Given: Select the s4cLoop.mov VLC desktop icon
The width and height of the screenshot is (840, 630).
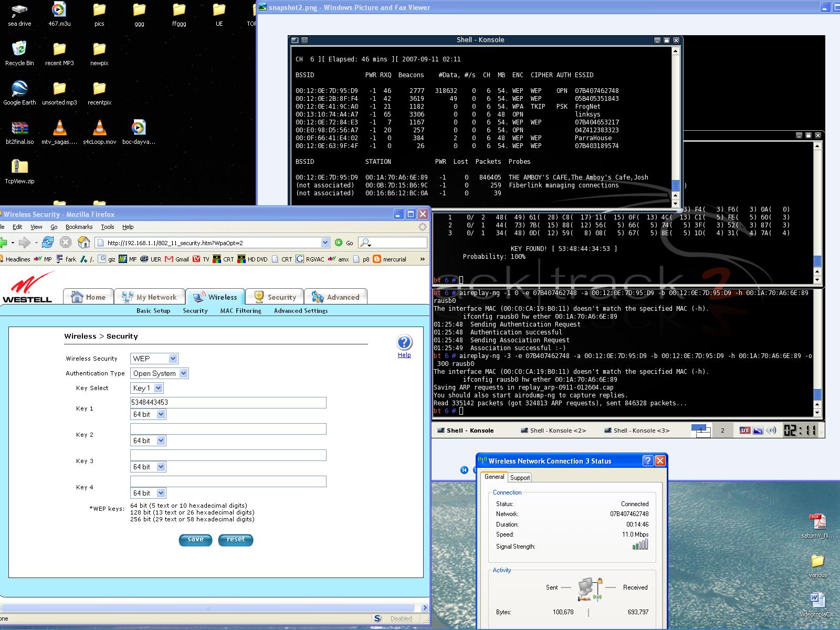Looking at the screenshot, I should (99, 132).
